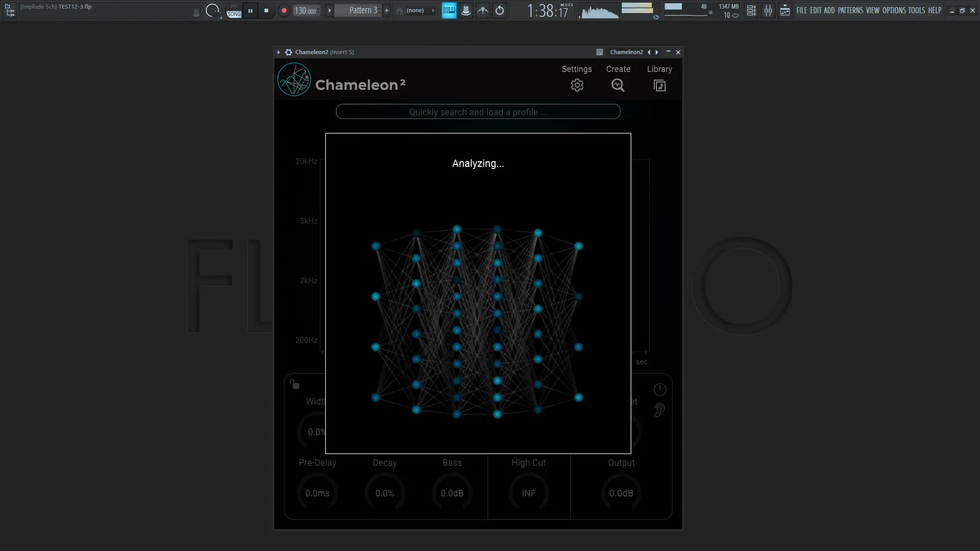
Task: Click the plugin wrapper gear icon
Action: (x=288, y=52)
